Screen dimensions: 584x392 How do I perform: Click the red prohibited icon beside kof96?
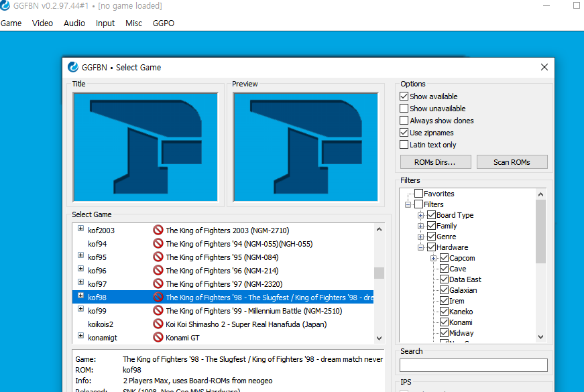pos(158,270)
